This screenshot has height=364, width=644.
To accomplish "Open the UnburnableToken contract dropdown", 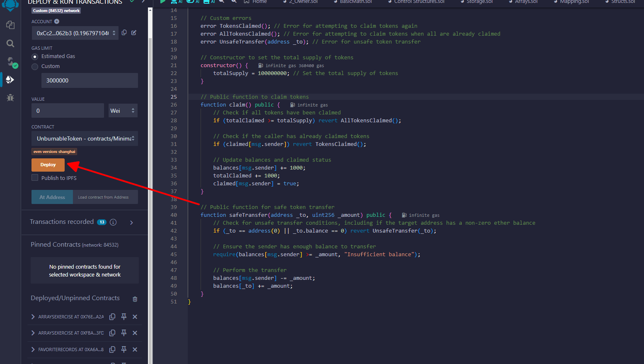I will tap(85, 138).
